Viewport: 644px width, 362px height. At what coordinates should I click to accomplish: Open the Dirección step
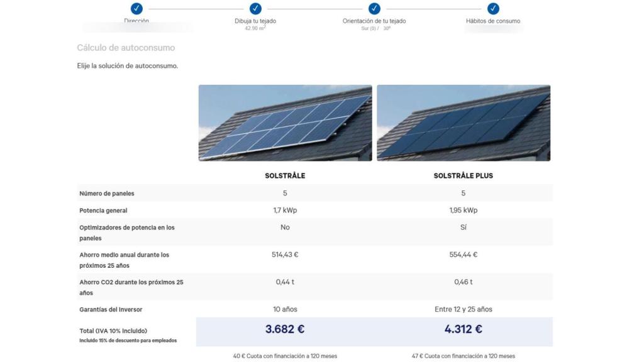pyautogui.click(x=136, y=20)
